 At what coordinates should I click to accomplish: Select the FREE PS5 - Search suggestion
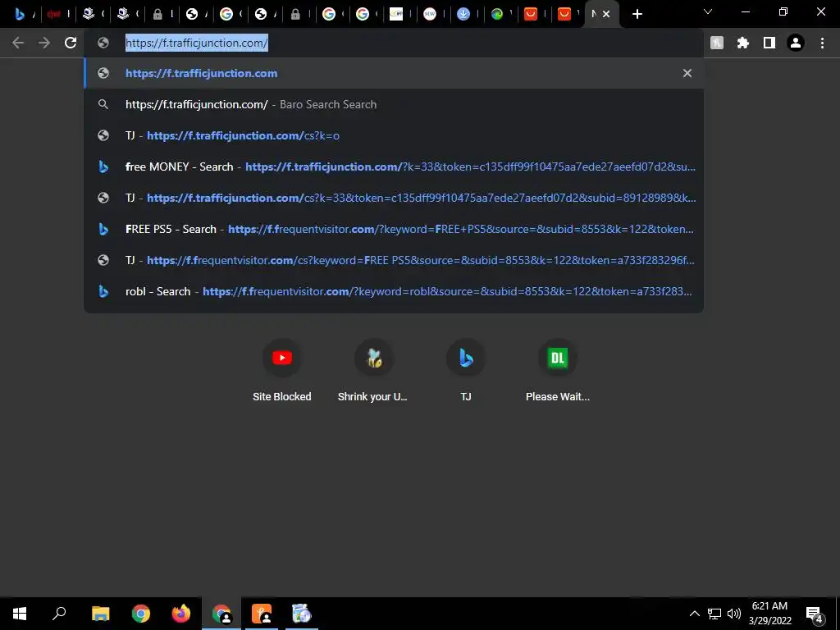coord(394,229)
